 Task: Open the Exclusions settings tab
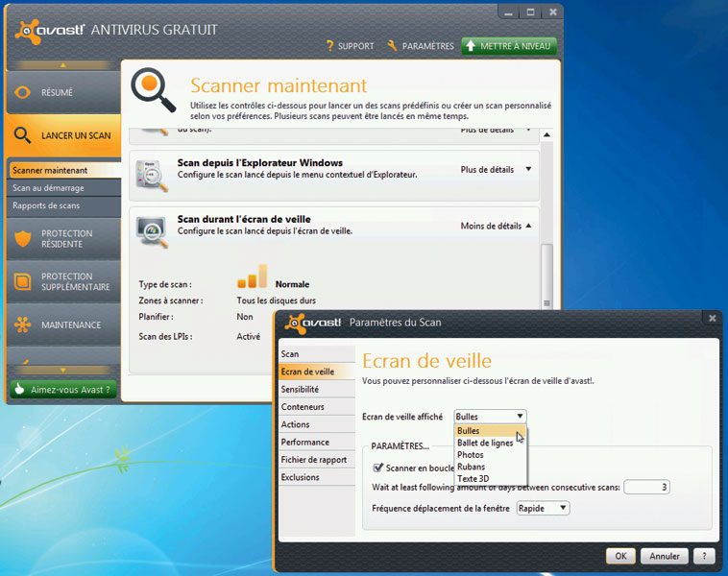click(317, 477)
